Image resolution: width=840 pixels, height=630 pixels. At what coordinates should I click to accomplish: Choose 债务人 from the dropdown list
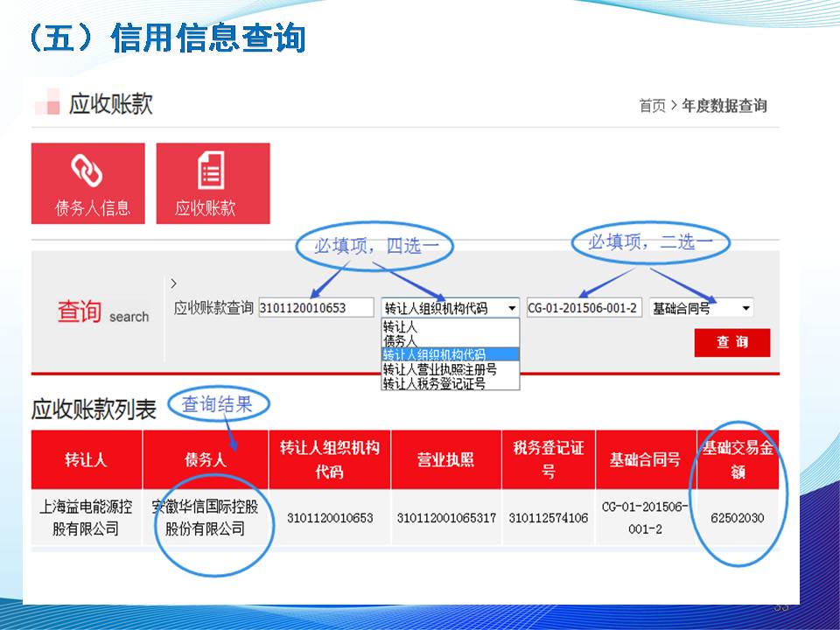(x=400, y=339)
